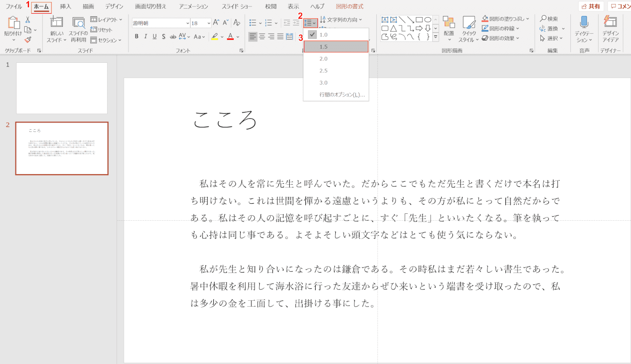The height and width of the screenshot is (364, 631).
Task: Open the Shape Format (図形の書式) tab
Action: coord(350,6)
